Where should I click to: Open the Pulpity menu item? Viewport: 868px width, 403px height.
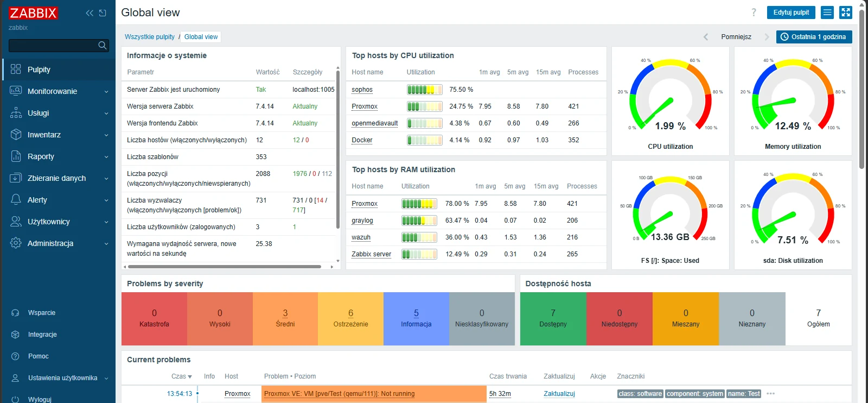[x=59, y=70]
